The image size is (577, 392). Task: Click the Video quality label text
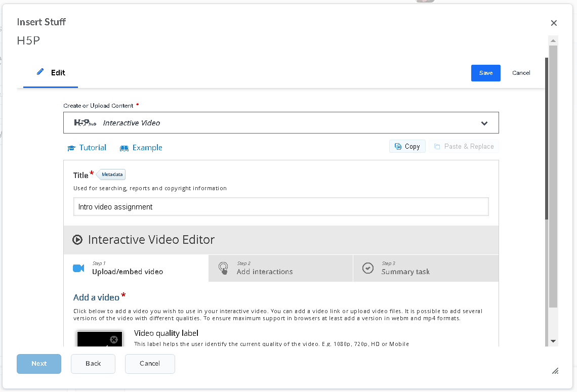tap(166, 333)
